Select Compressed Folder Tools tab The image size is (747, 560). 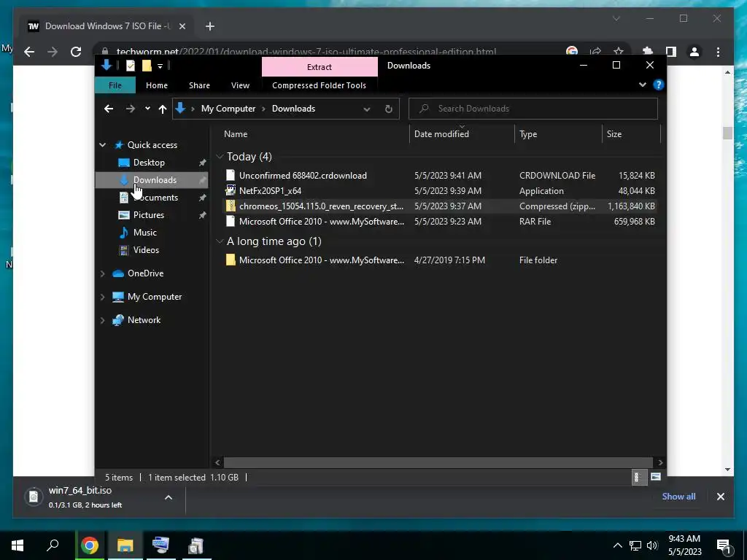click(x=320, y=85)
